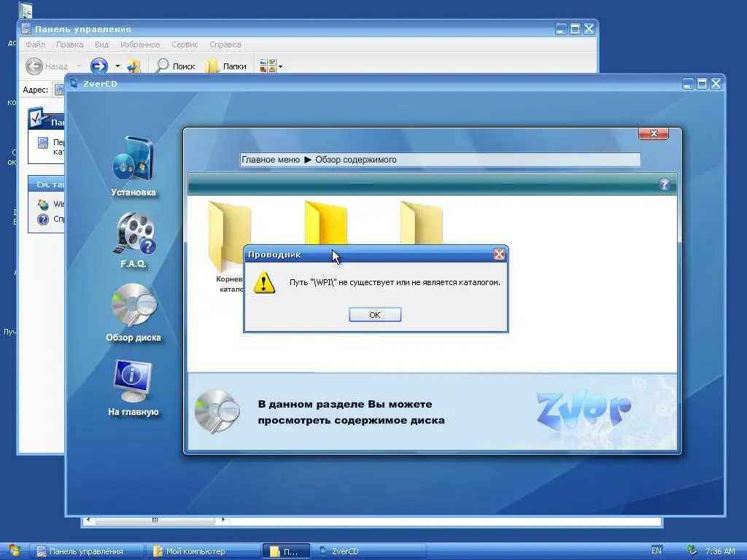Open the bright yellow middle folder
This screenshot has width=747, height=560.
(326, 222)
